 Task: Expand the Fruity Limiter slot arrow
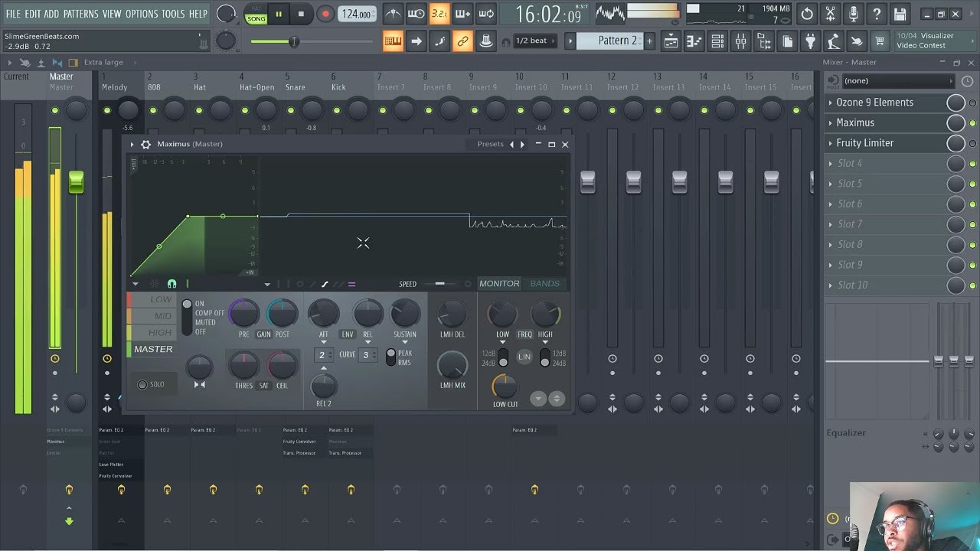click(830, 143)
